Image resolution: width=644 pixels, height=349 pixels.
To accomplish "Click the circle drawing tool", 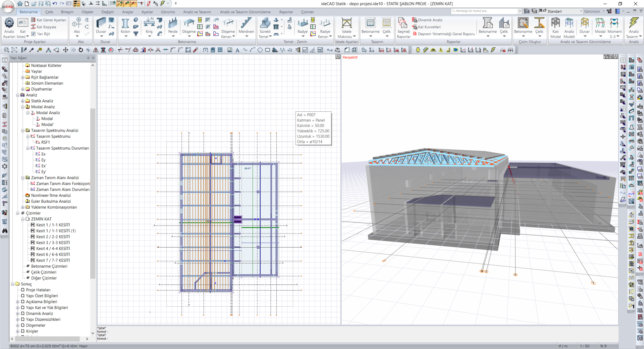I will 260,50.
